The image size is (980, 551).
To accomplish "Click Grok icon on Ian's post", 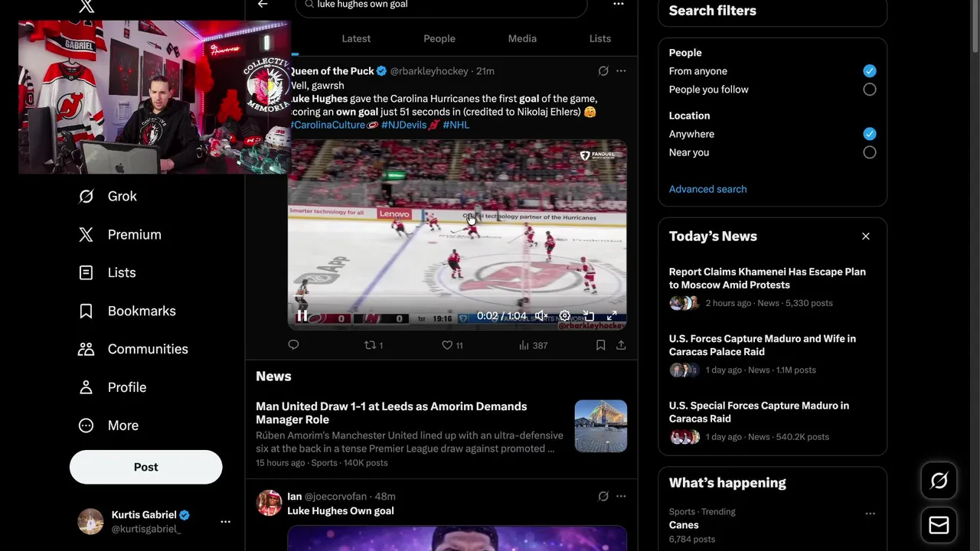I will click(x=603, y=497).
